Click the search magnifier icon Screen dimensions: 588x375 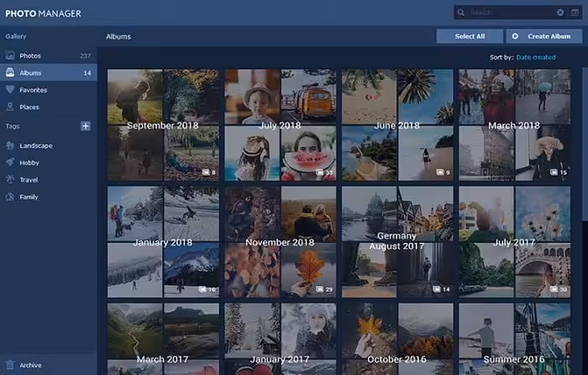[461, 13]
